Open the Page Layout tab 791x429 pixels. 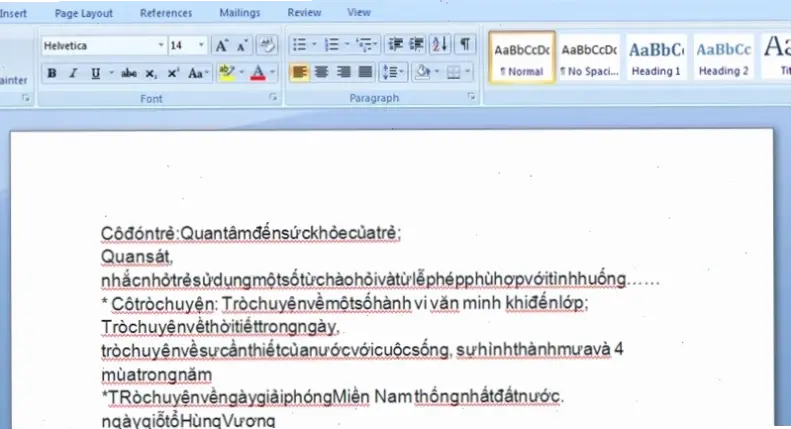pyautogui.click(x=84, y=13)
